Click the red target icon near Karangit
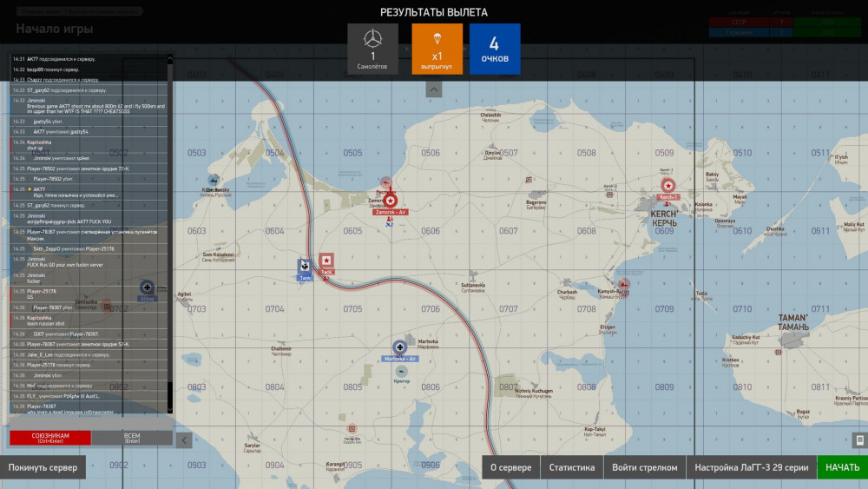 tap(352, 429)
